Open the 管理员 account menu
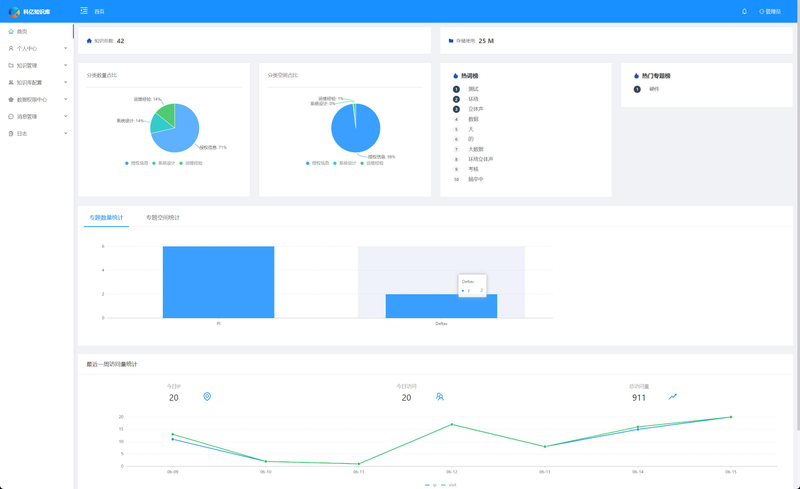The width and height of the screenshot is (800, 489). coord(770,11)
